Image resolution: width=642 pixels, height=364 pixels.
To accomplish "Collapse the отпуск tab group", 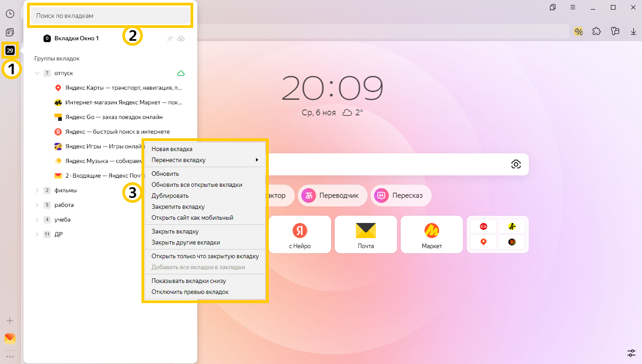I will [37, 73].
